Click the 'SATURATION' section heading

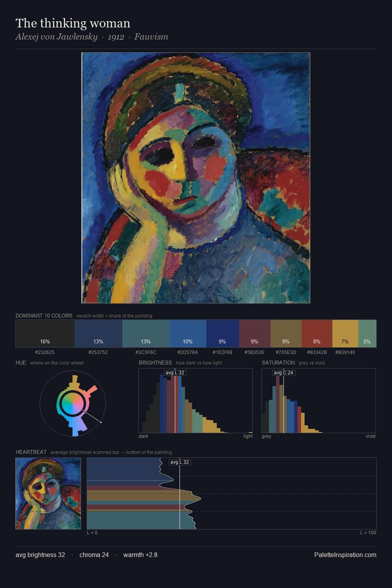278,363
